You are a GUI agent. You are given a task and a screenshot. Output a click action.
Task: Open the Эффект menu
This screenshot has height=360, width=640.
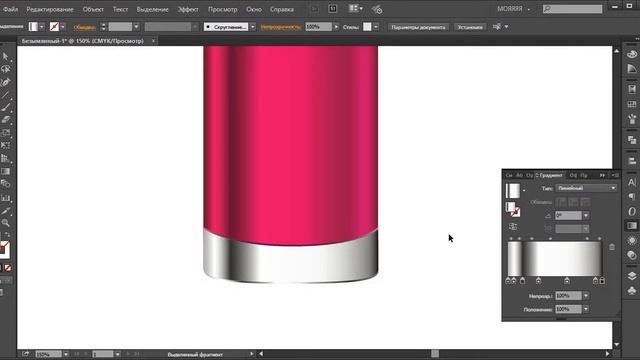pos(188,9)
